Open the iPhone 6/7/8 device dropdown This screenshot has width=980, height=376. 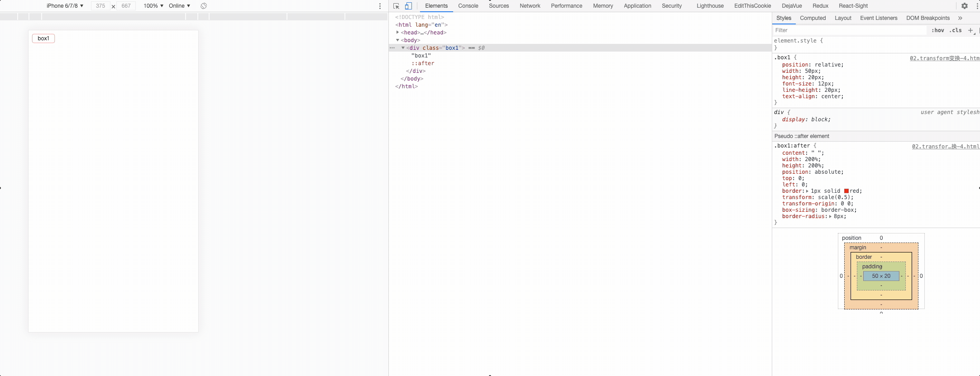[x=65, y=6]
